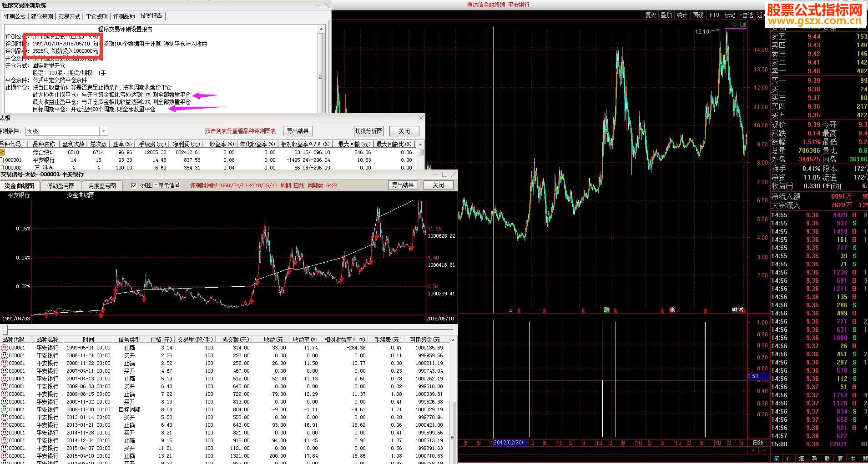Click the highlighted date 2012/02/20 on the time axis
The height and width of the screenshot is (464, 868).
tap(511, 443)
